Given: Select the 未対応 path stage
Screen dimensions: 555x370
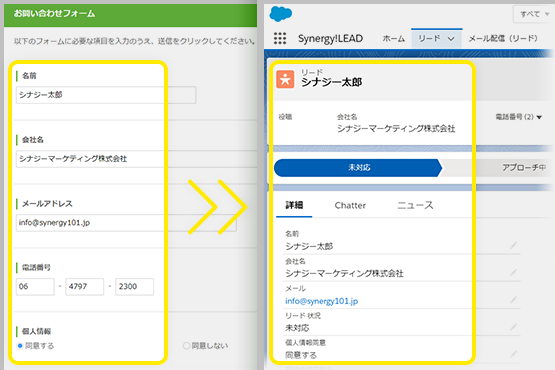Looking at the screenshot, I should point(358,167).
